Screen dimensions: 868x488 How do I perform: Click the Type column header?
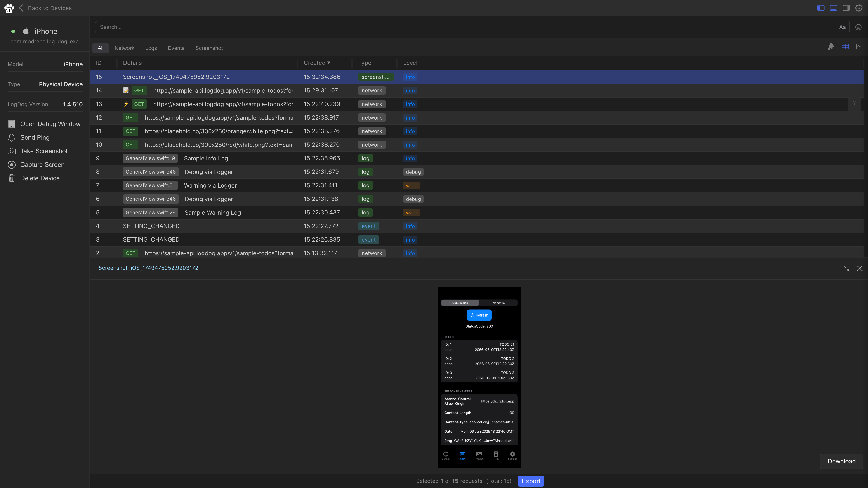(x=365, y=63)
